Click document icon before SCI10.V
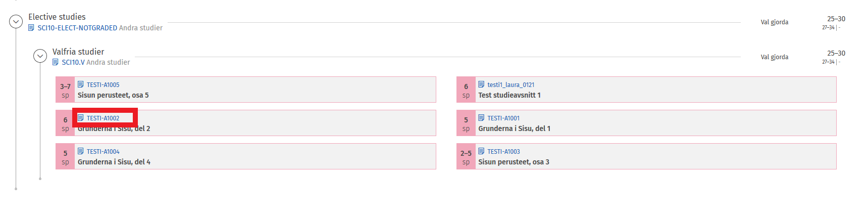Viewport: 868px width, 216px height. (56, 62)
